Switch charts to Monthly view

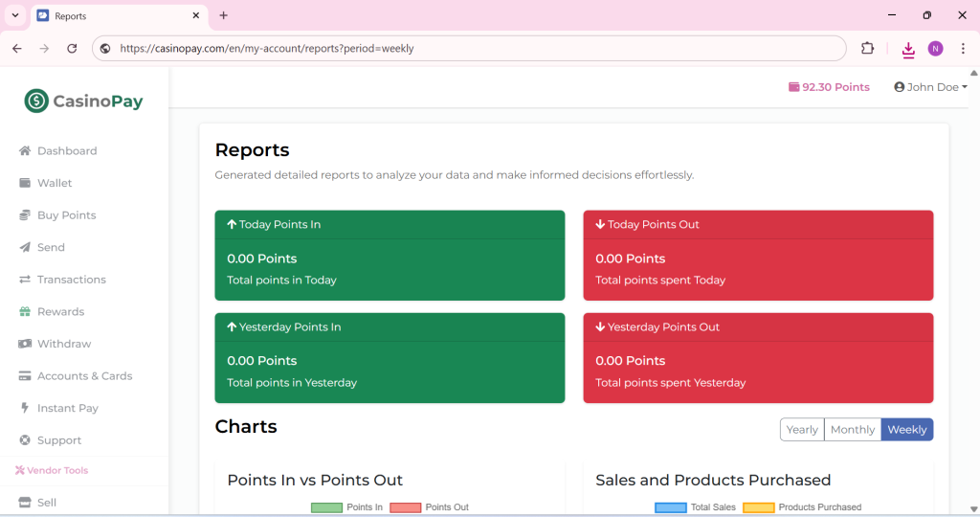pos(853,430)
